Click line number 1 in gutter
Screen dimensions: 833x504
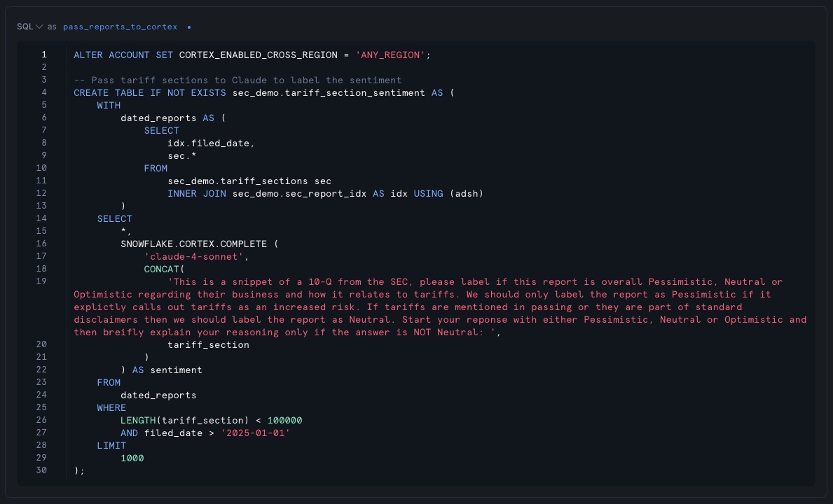click(x=44, y=55)
